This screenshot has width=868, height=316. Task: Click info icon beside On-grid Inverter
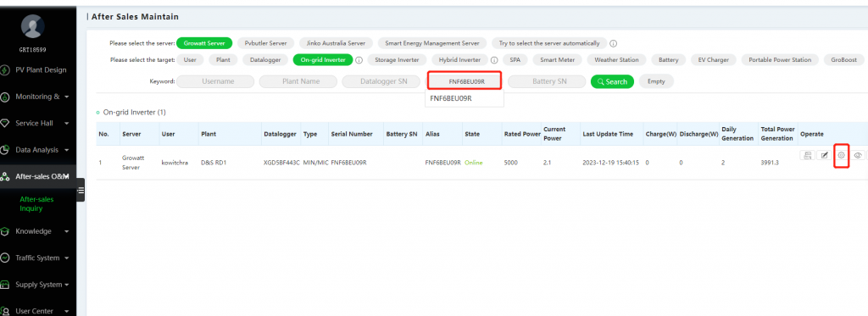pyautogui.click(x=359, y=60)
